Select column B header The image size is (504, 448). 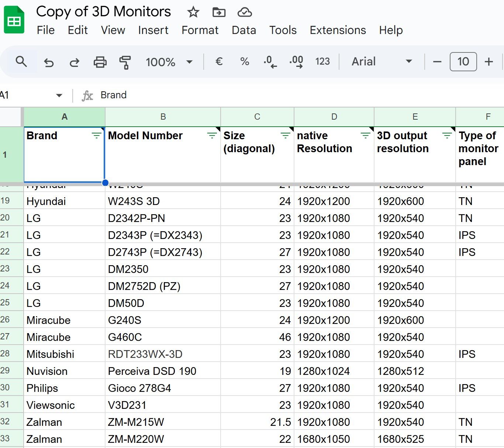click(163, 117)
